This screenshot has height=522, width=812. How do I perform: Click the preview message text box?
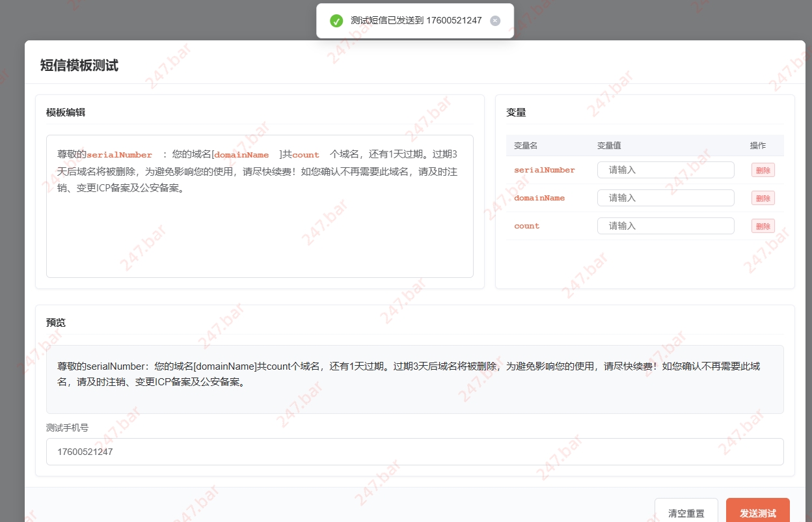(414, 379)
